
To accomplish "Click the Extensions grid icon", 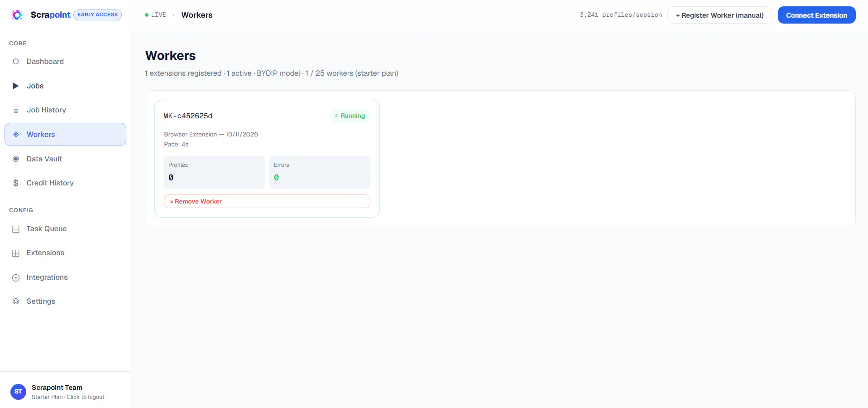I will (16, 253).
